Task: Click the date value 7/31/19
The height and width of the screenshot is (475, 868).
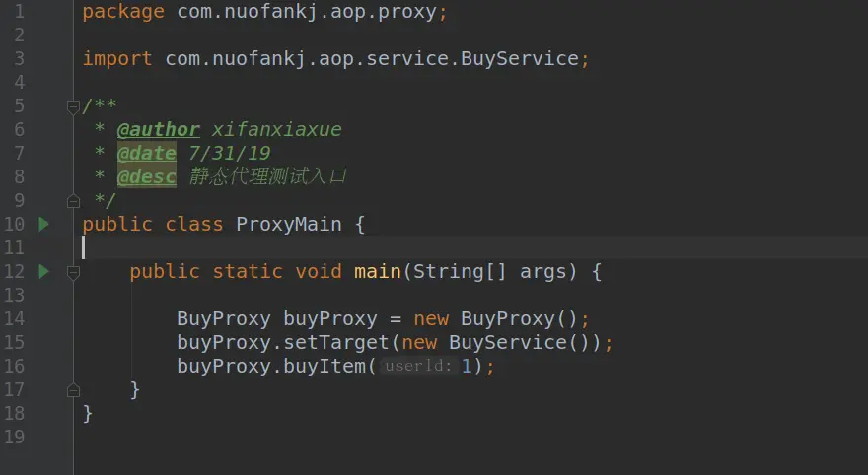Action: click(230, 153)
